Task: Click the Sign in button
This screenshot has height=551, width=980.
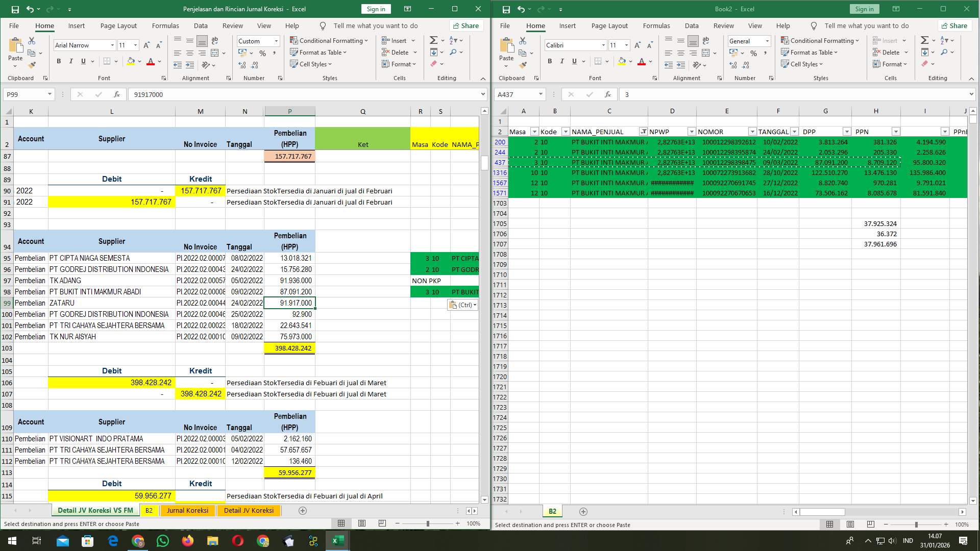Action: pyautogui.click(x=376, y=9)
